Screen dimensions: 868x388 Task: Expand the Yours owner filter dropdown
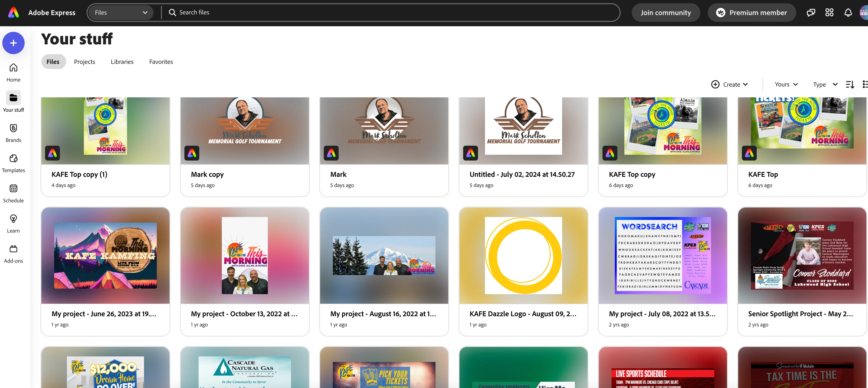coord(786,84)
